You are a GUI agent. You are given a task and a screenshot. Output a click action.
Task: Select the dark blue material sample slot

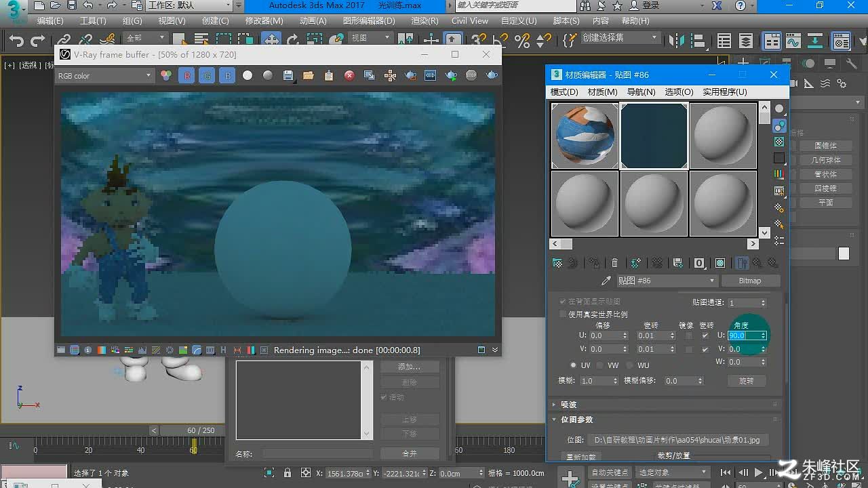pos(654,136)
